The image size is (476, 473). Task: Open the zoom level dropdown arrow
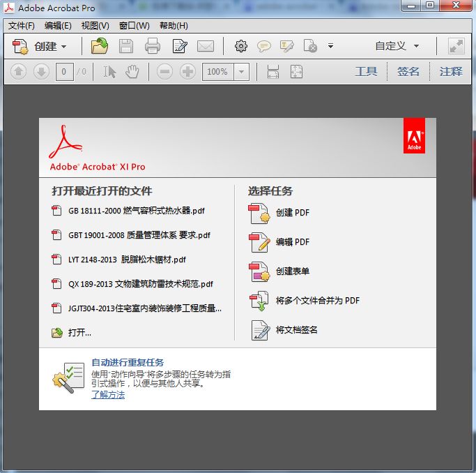(x=242, y=72)
